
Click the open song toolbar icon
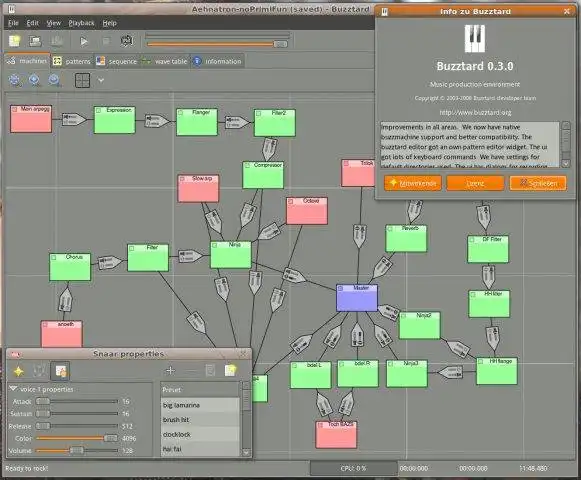pyautogui.click(x=35, y=41)
